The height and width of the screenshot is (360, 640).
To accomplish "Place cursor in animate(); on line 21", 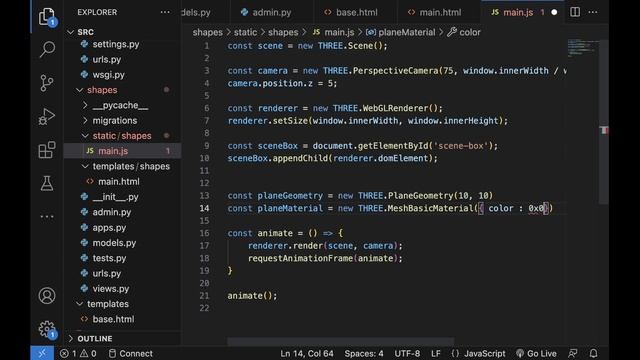I will (x=252, y=296).
